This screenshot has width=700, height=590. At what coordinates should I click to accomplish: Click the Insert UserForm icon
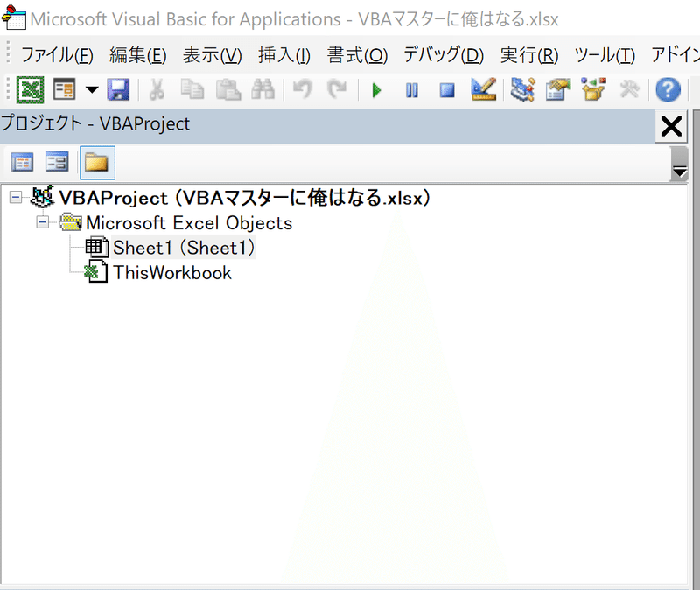pyautogui.click(x=64, y=90)
